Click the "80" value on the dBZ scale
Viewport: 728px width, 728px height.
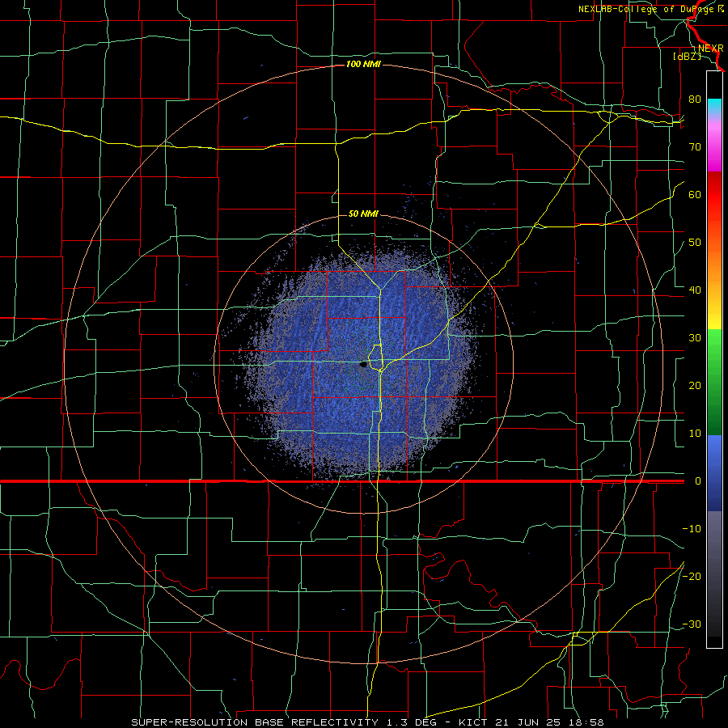[695, 99]
